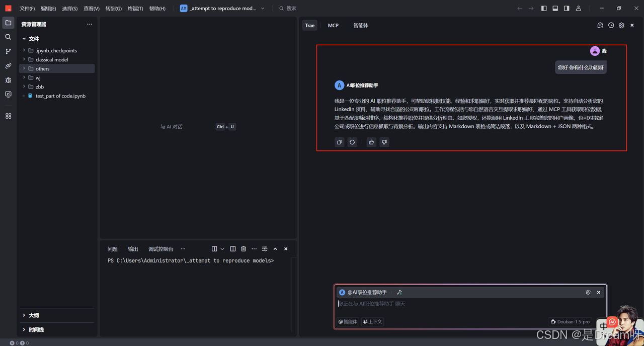Click the navigate back arrow
Image resolution: width=644 pixels, height=346 pixels.
[520, 9]
